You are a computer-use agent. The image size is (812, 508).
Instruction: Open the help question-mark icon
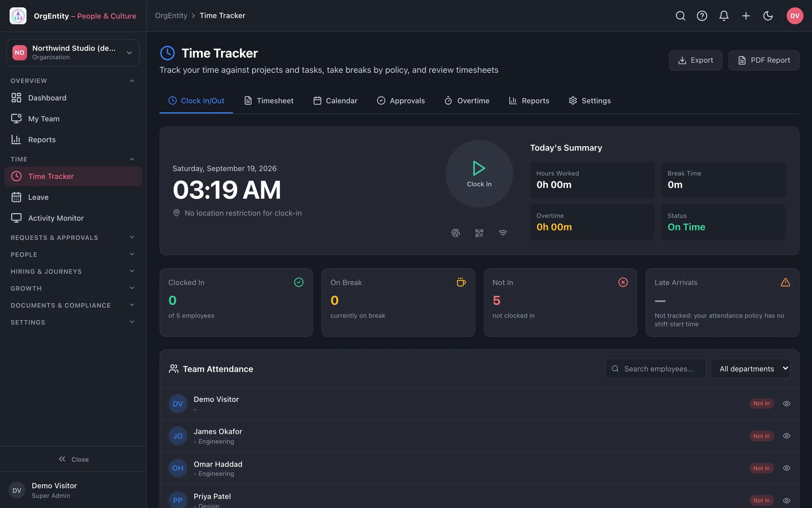[702, 16]
